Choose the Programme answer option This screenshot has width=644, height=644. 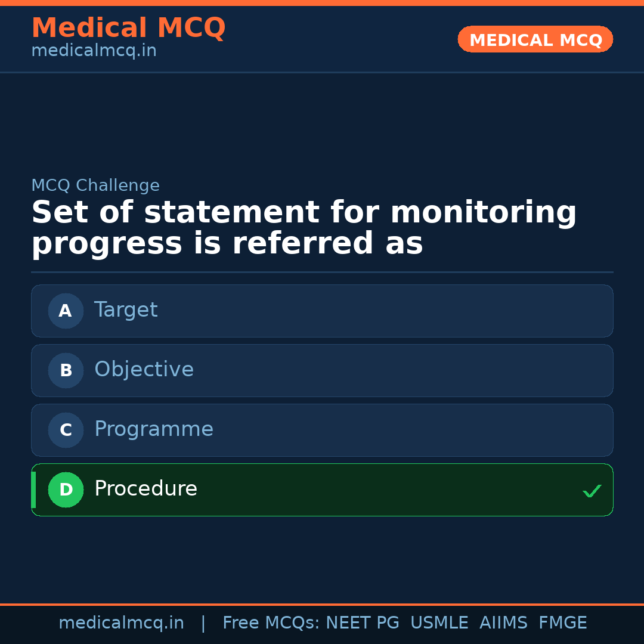pos(322,430)
